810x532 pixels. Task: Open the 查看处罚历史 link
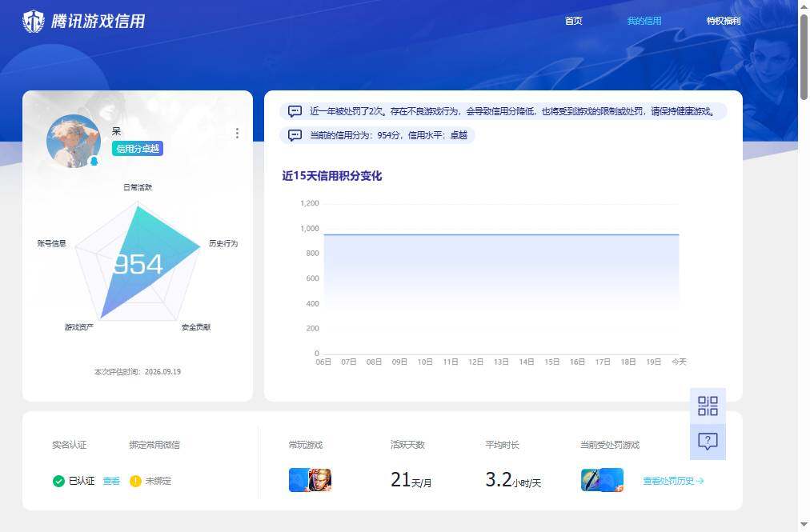(x=673, y=481)
